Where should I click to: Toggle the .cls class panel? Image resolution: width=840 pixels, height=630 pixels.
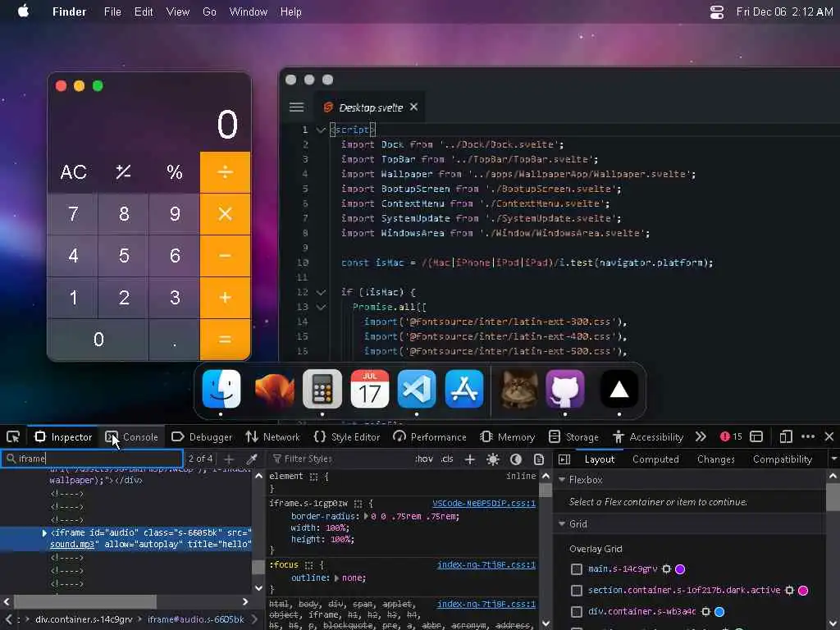tap(447, 459)
